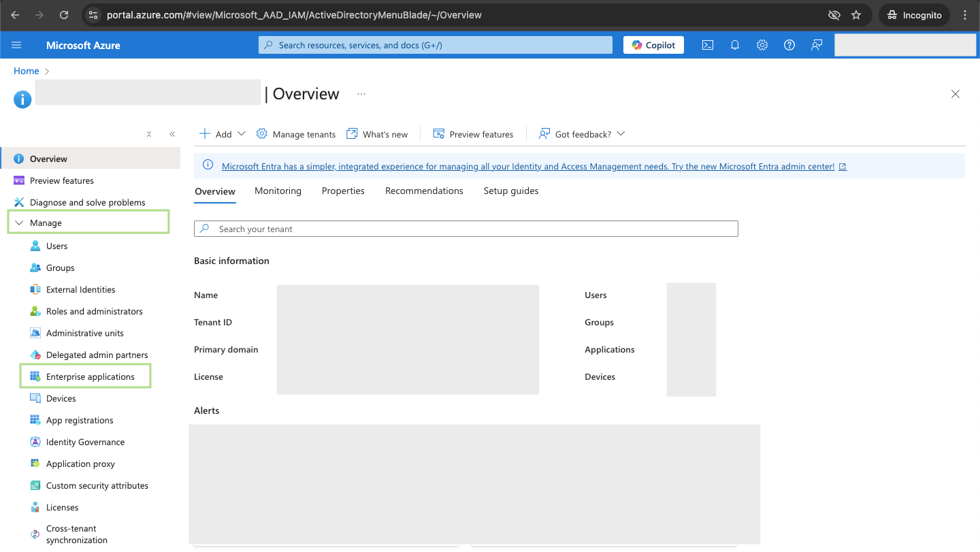Reload the page in the browser
The image size is (980, 552).
(x=64, y=15)
